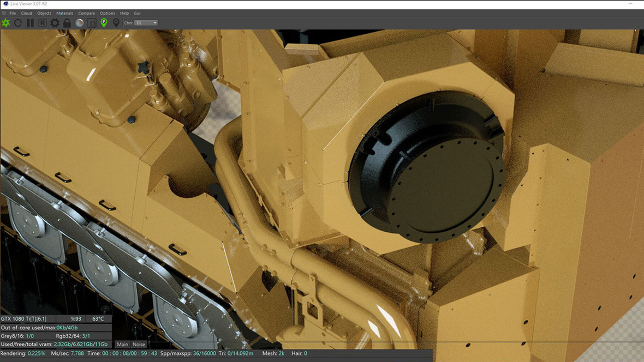The width and height of the screenshot is (644, 362).
Task: Open the Options menu
Action: (107, 13)
